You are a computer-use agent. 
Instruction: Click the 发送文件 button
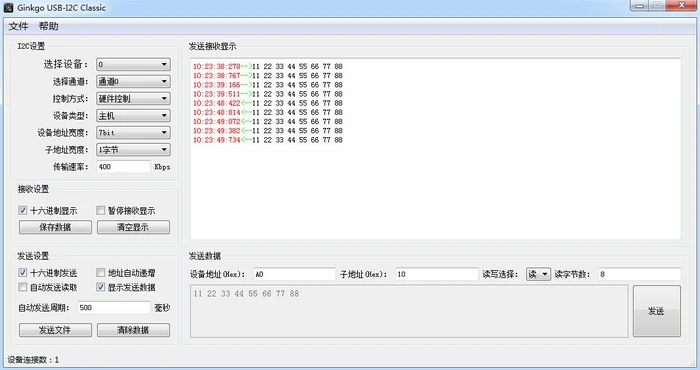click(55, 330)
